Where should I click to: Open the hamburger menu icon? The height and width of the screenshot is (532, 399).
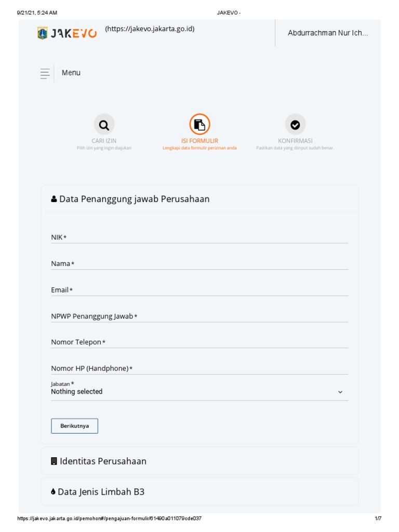pos(45,73)
